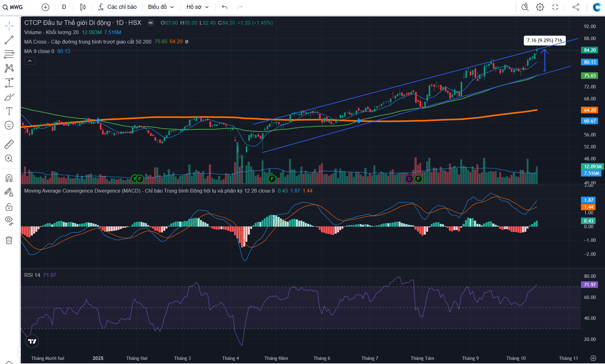Open chart settings gear in top bar

pyautogui.click(x=540, y=7)
